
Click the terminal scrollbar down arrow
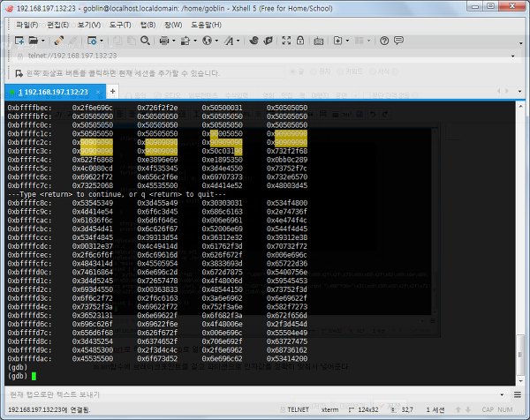pos(520,381)
